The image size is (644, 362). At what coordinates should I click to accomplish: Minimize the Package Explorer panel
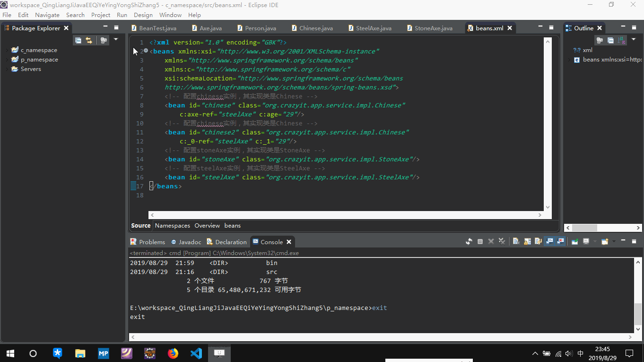coord(105,27)
